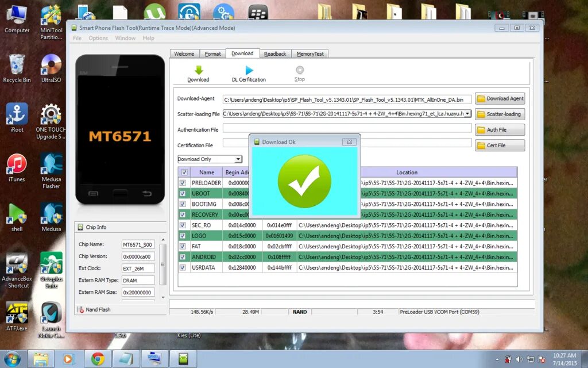The width and height of the screenshot is (588, 368).
Task: Open the shell desktop shortcut
Action: [17, 217]
